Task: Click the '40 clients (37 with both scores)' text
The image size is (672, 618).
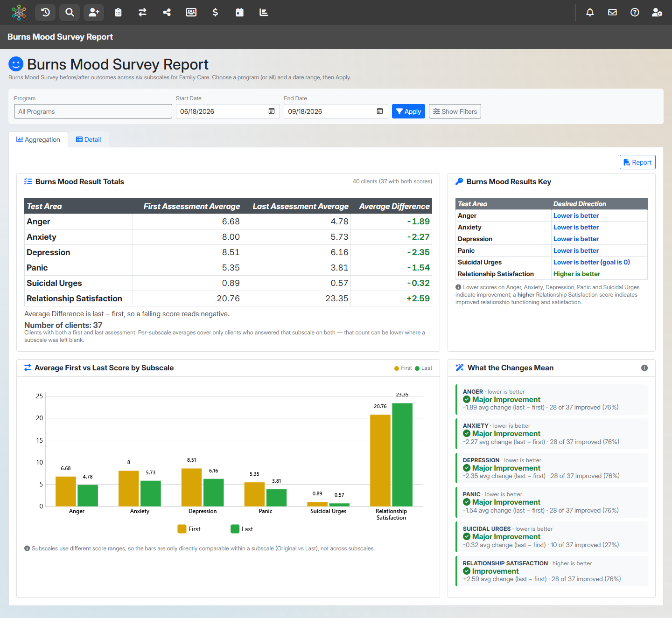Action: [392, 181]
